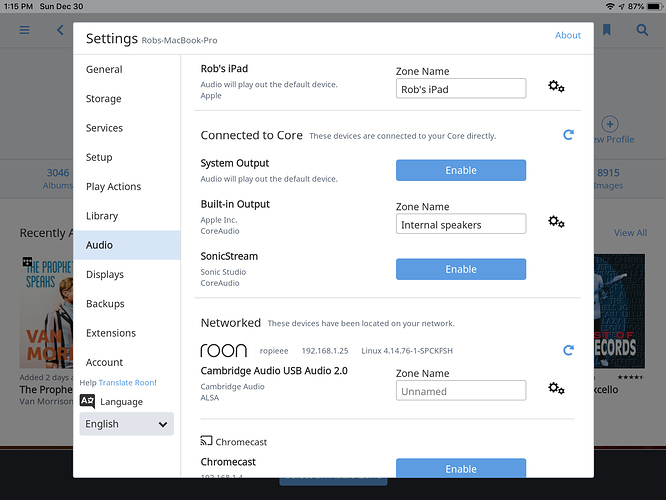The width and height of the screenshot is (666, 500).
Task: Click the add New Profile plus icon
Action: click(x=610, y=124)
